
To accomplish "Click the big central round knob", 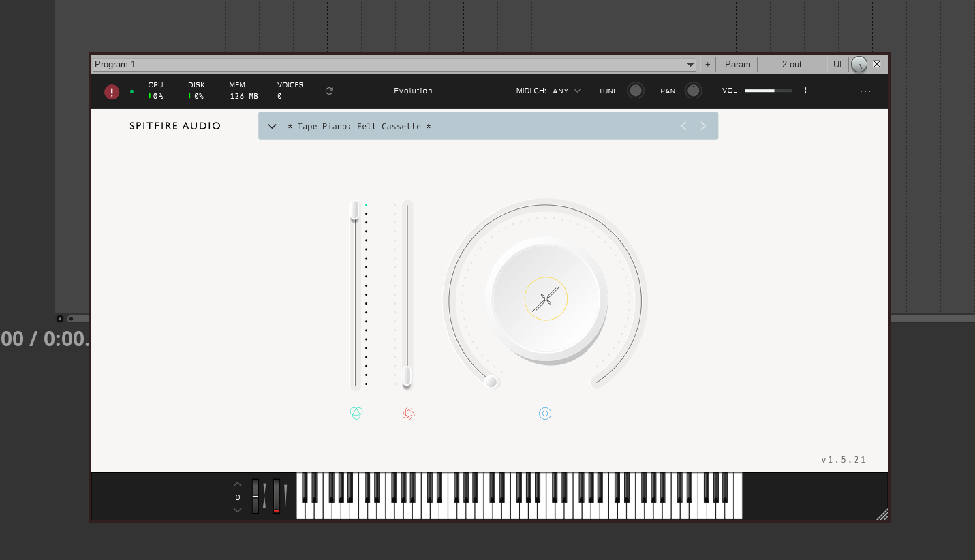I will 546,298.
